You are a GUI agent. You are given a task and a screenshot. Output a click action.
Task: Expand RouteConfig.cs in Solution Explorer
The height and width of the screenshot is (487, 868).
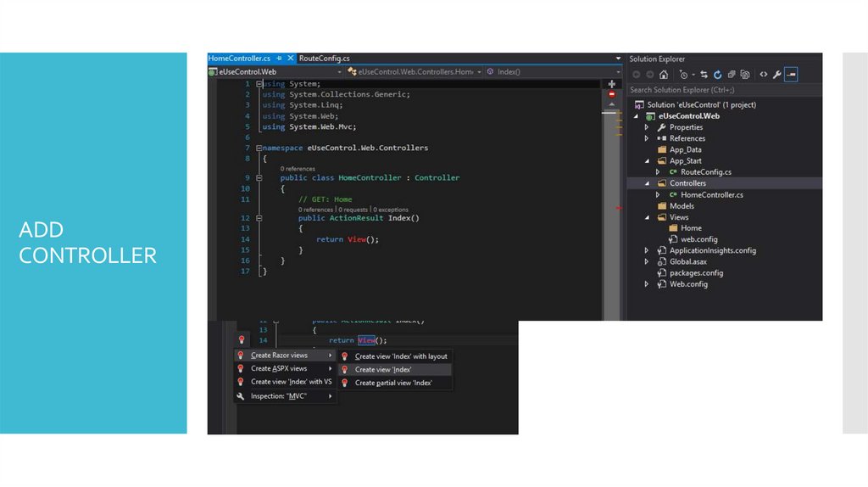click(658, 172)
